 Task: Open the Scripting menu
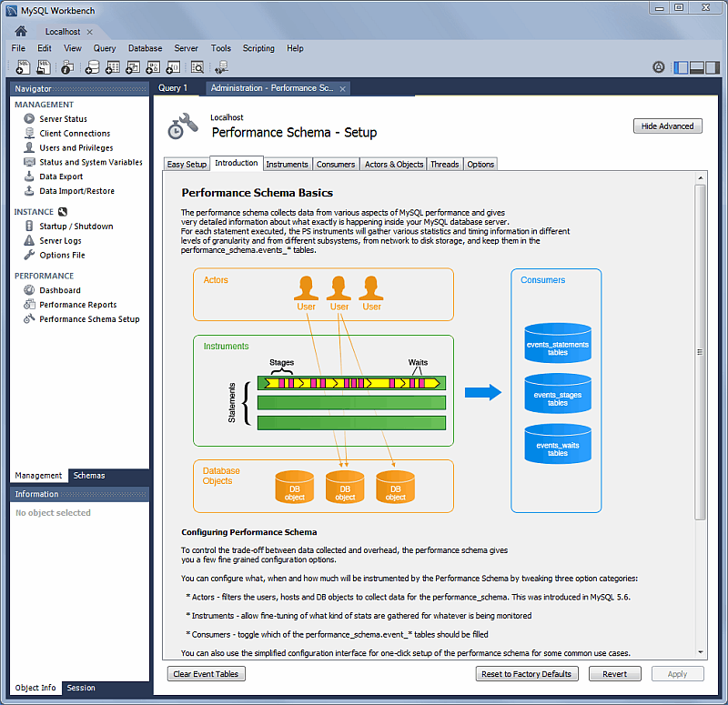coord(258,48)
